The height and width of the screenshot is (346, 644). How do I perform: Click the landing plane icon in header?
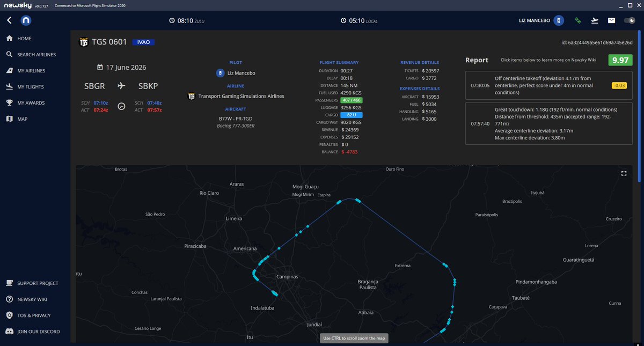point(594,20)
